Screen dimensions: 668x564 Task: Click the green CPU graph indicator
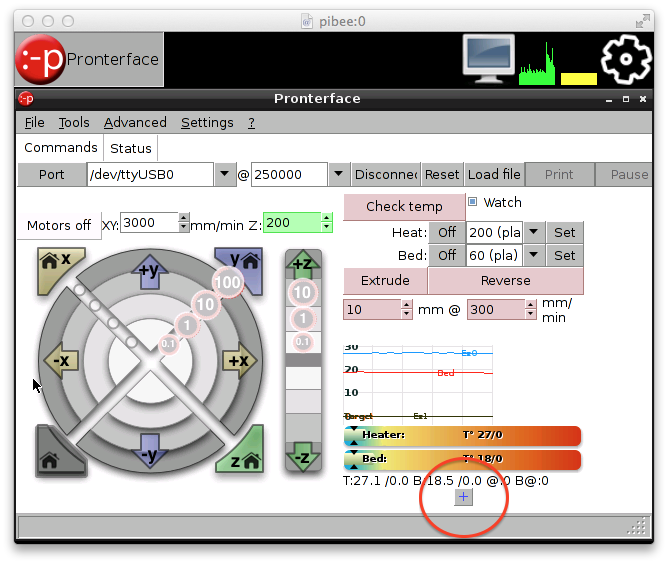pos(537,64)
